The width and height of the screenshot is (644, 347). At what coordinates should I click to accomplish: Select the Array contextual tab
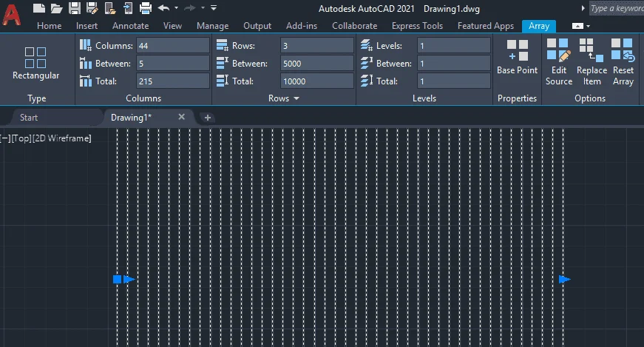coord(539,26)
